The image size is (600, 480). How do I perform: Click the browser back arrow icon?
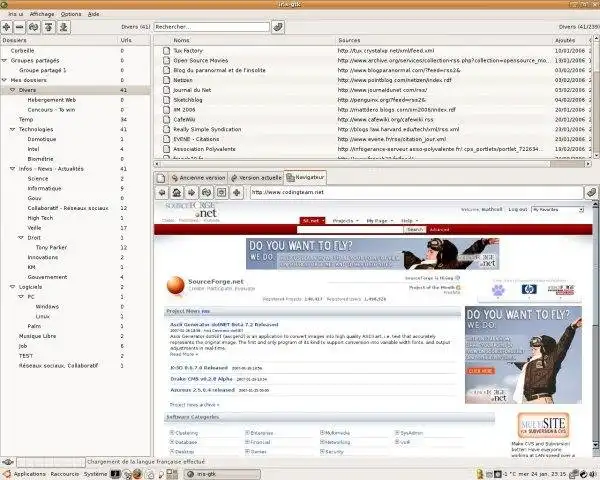tap(162, 193)
